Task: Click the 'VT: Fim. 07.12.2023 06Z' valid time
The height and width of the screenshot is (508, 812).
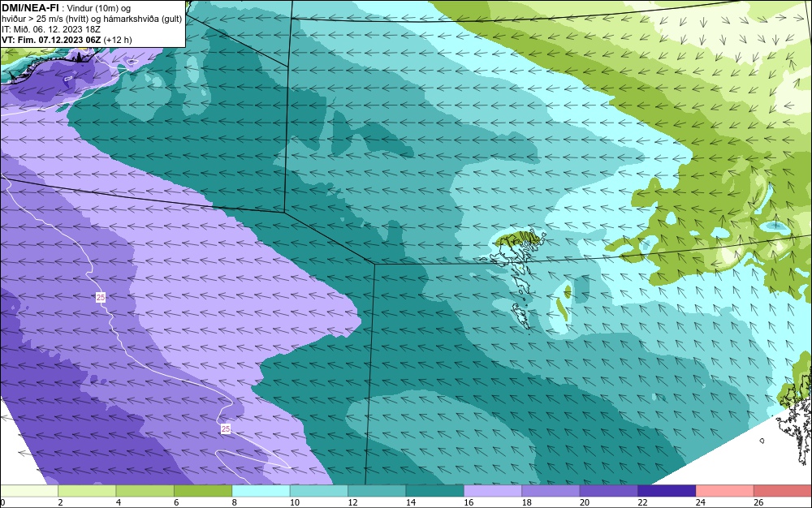Action: pyautogui.click(x=51, y=40)
